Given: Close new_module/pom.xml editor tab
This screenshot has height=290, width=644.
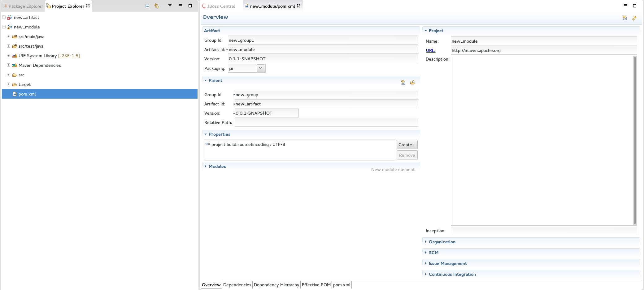Looking at the screenshot, I should tap(299, 6).
